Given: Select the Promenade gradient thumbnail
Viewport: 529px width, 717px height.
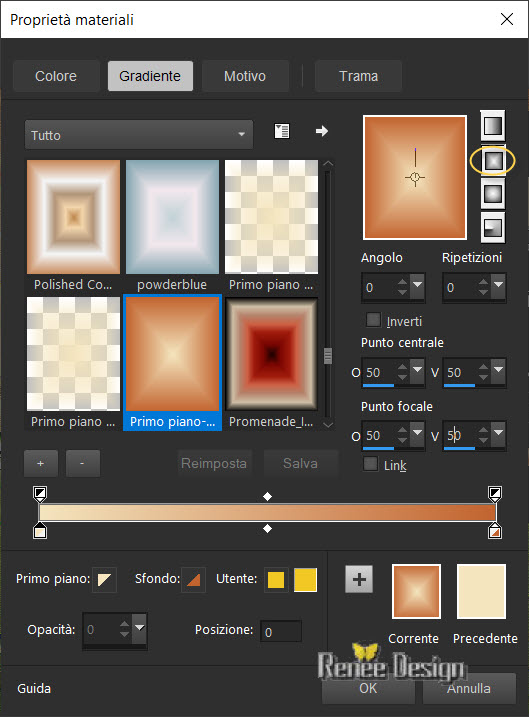Looking at the screenshot, I should (272, 354).
